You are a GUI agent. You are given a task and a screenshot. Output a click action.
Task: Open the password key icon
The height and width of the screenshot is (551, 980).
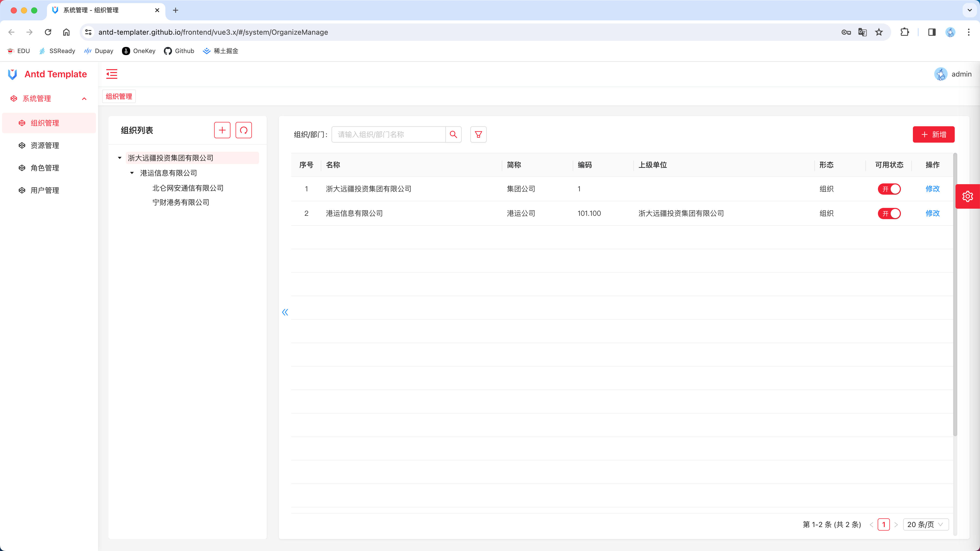846,32
